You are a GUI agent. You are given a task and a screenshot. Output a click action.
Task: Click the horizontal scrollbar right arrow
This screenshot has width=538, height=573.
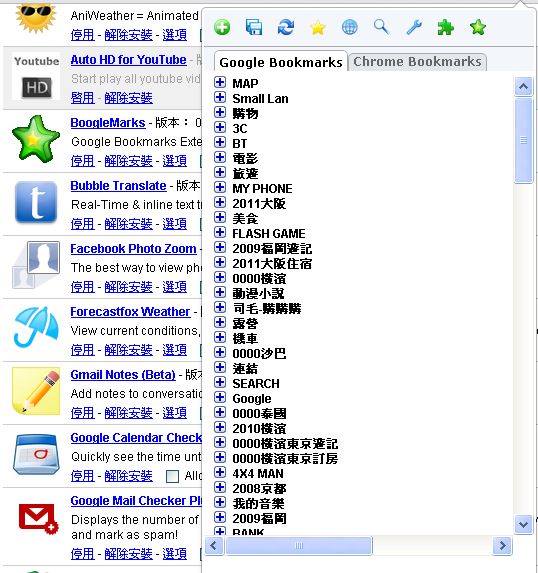502,546
